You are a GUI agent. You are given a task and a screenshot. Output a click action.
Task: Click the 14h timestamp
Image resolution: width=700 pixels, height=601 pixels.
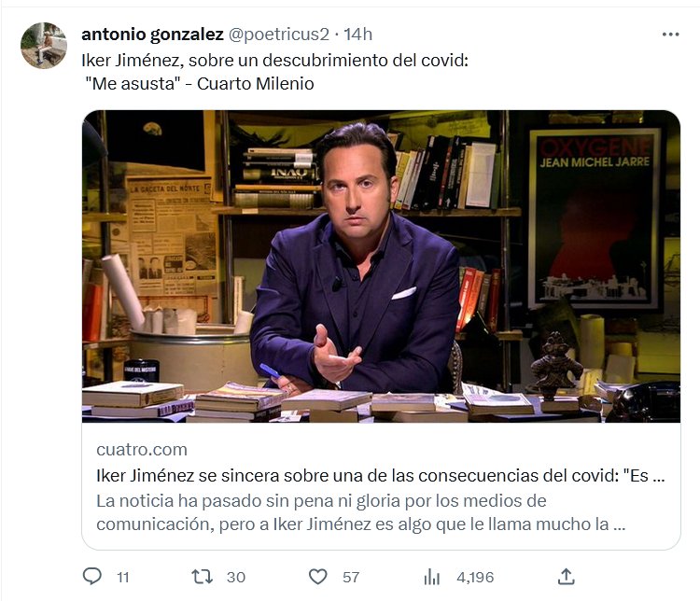coord(358,35)
